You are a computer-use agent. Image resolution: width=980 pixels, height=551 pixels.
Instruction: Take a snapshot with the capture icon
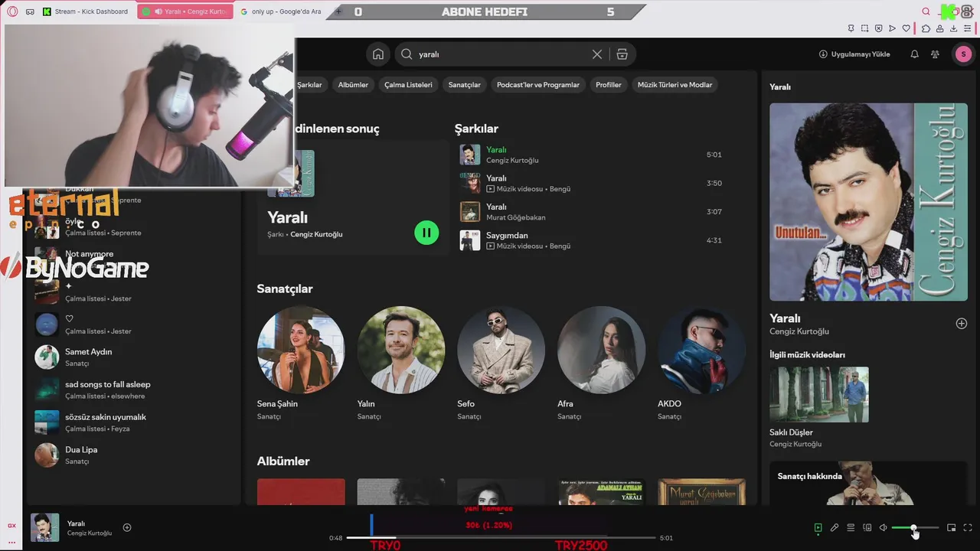(865, 28)
